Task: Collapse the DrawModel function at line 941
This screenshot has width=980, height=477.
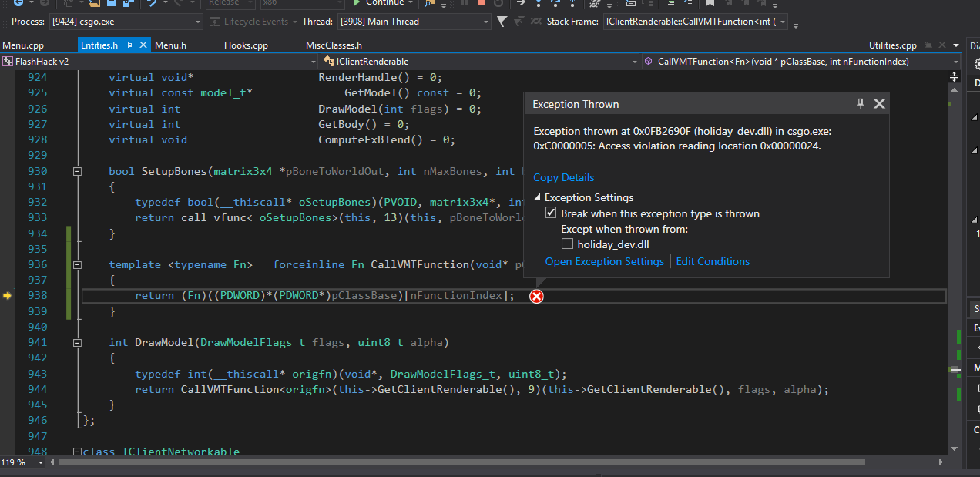Action: click(77, 343)
